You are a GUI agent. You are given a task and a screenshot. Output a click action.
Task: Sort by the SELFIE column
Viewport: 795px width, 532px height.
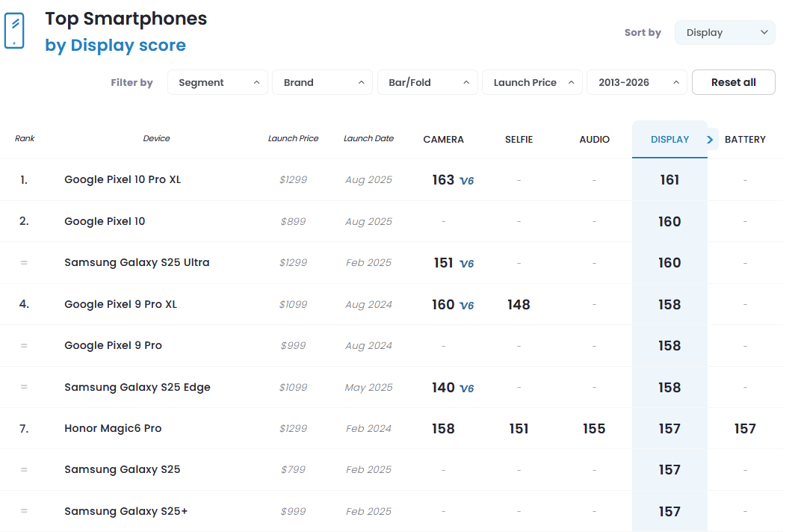click(x=519, y=140)
